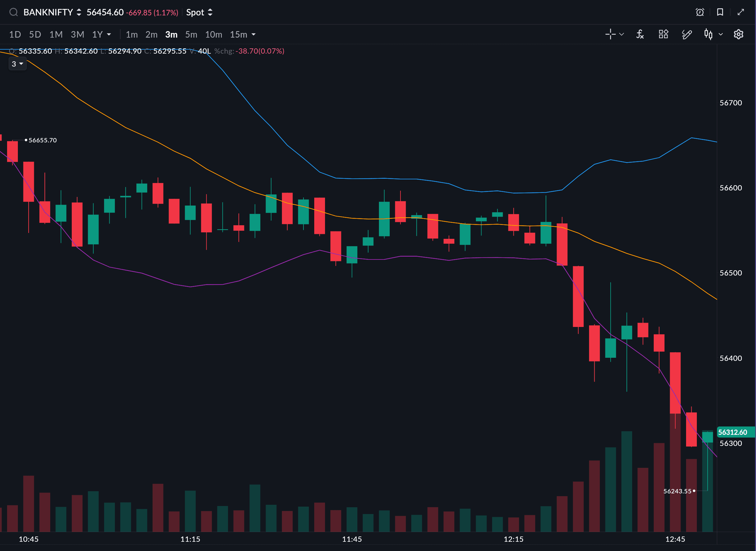Select the 1m candle interval

point(132,34)
